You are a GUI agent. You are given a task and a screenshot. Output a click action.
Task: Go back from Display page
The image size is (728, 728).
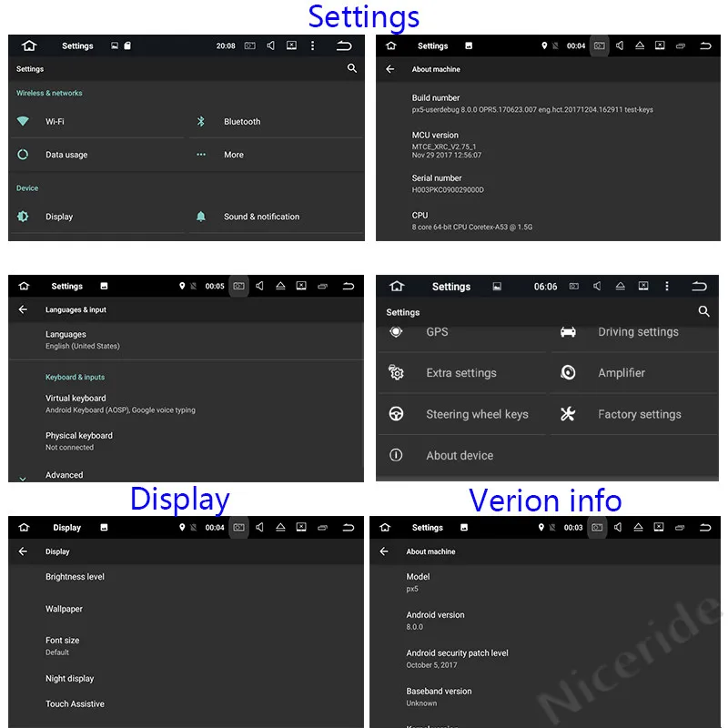23,551
